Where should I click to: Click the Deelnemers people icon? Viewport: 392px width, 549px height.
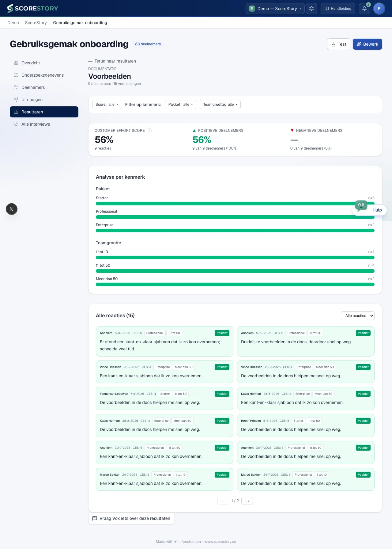[16, 87]
